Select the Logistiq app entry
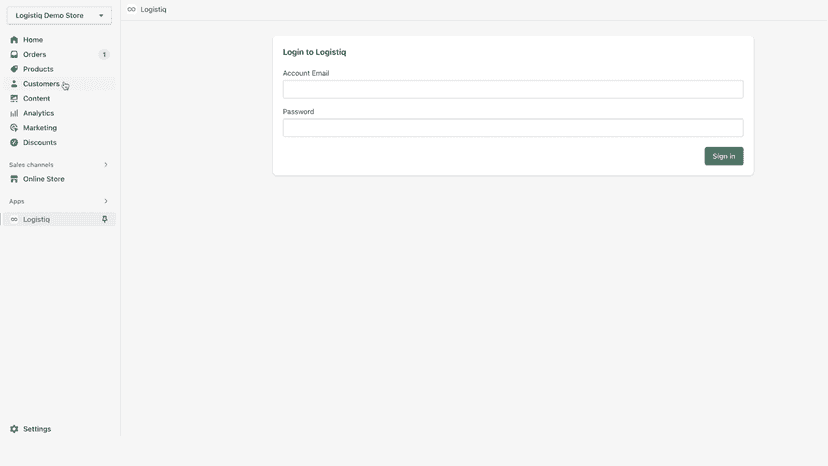 click(x=59, y=219)
